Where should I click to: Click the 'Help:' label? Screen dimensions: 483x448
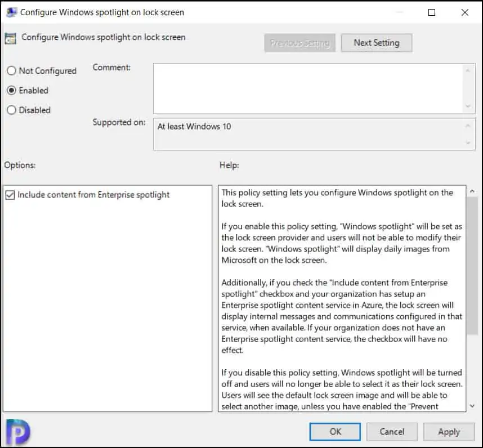229,165
